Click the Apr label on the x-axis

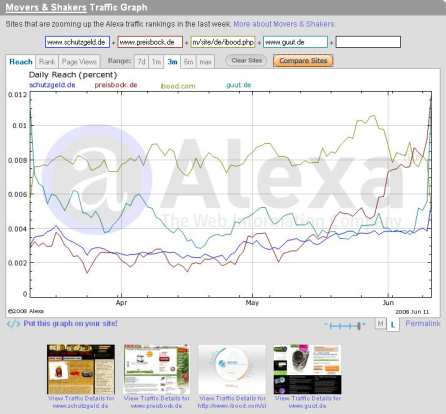coord(121,303)
